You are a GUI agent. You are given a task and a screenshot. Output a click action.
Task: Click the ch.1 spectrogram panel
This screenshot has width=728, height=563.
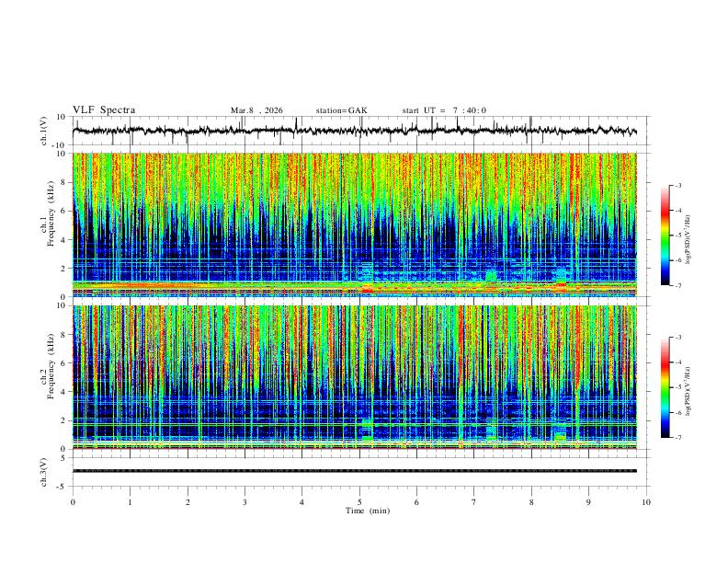tap(355, 224)
